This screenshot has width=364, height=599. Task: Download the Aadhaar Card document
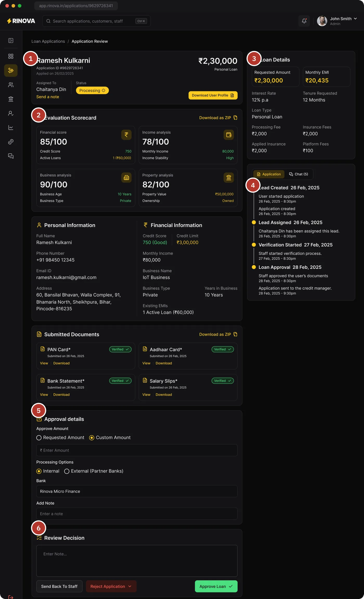(164, 363)
